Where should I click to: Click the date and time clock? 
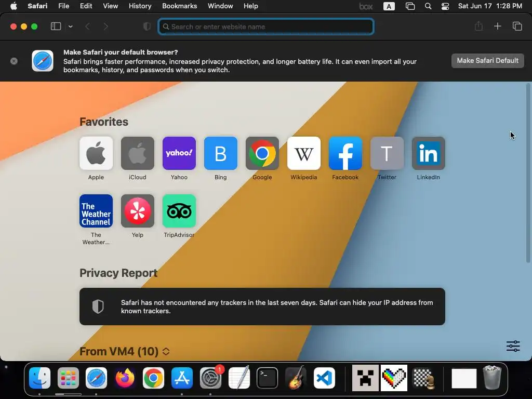coord(490,6)
